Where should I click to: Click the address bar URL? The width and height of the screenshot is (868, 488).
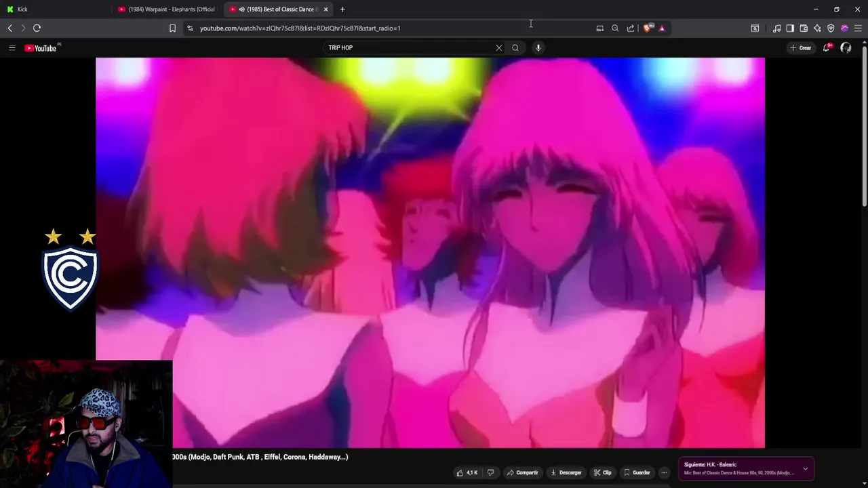(300, 28)
